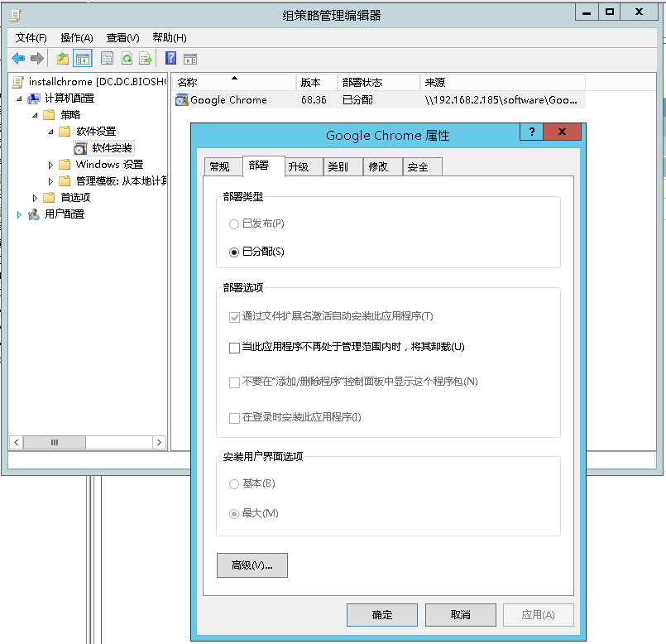Toggle the Show/Hide Console Tree icon
The width and height of the screenshot is (666, 644).
pyautogui.click(x=82, y=59)
